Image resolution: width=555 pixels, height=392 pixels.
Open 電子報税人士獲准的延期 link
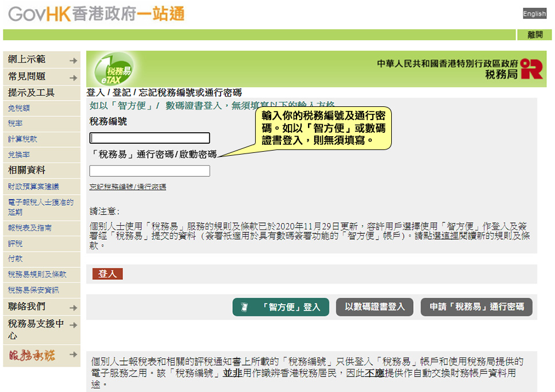[41, 207]
